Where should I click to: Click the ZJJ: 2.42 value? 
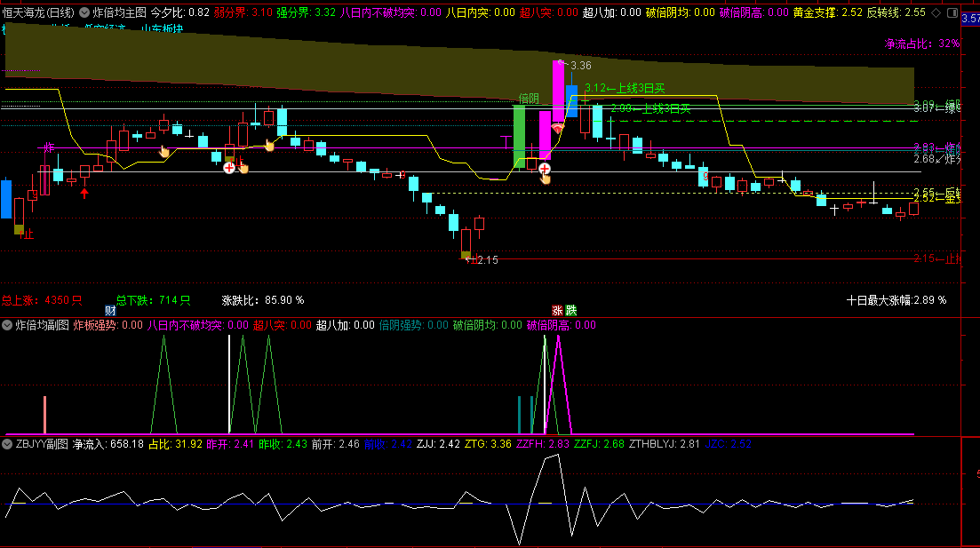pyautogui.click(x=439, y=444)
